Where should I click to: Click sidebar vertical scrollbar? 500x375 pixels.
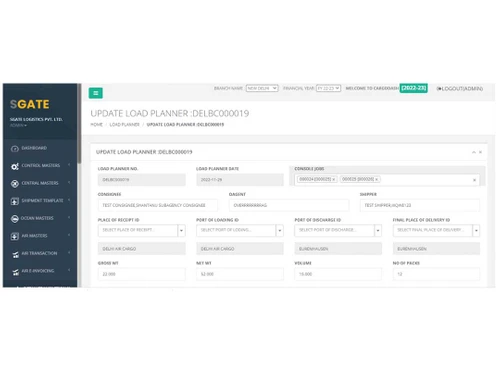coord(79,123)
